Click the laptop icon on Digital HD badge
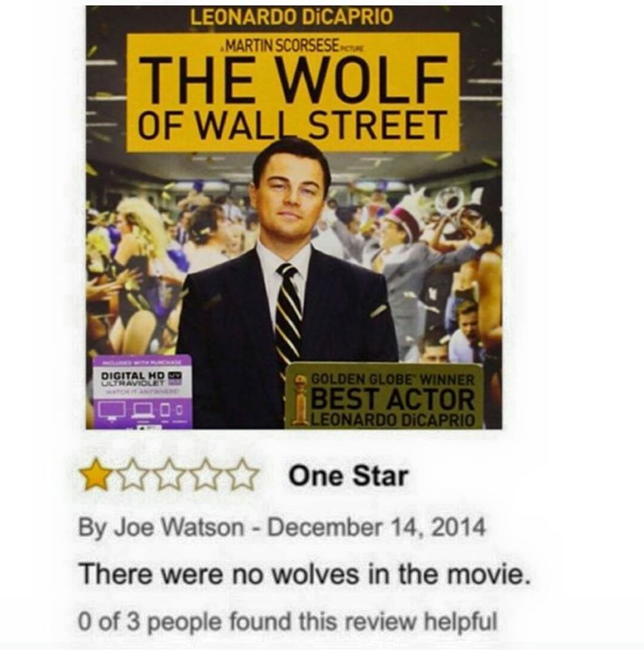Image resolution: width=644 pixels, height=650 pixels. (144, 411)
